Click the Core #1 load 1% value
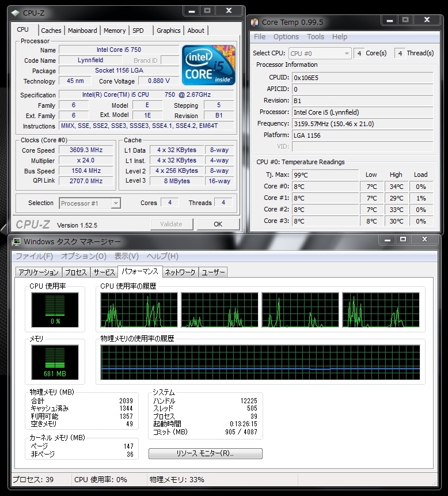The width and height of the screenshot is (448, 496). 421,198
